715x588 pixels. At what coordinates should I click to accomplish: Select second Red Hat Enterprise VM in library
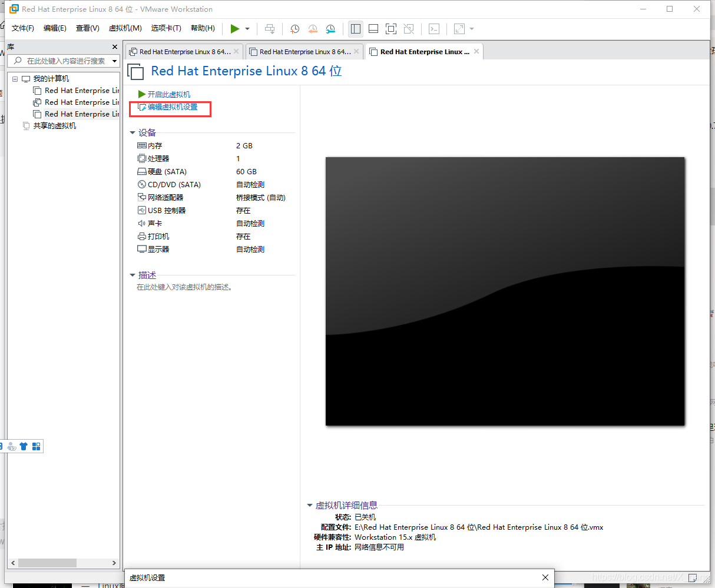pos(76,102)
